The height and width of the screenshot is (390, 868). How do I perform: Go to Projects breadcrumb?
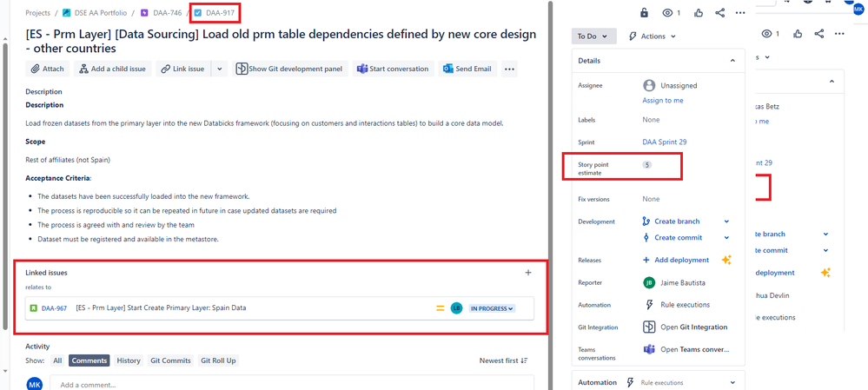point(37,13)
